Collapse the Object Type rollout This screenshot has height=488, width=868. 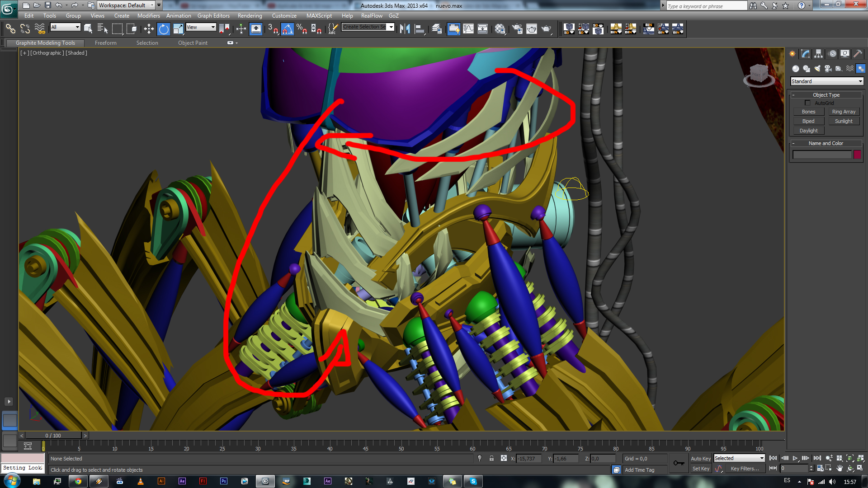click(x=826, y=95)
